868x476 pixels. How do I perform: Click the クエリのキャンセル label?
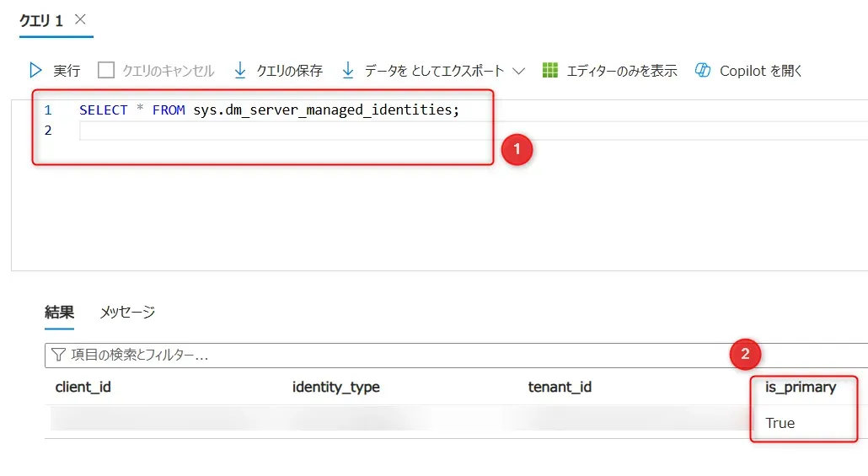(169, 71)
